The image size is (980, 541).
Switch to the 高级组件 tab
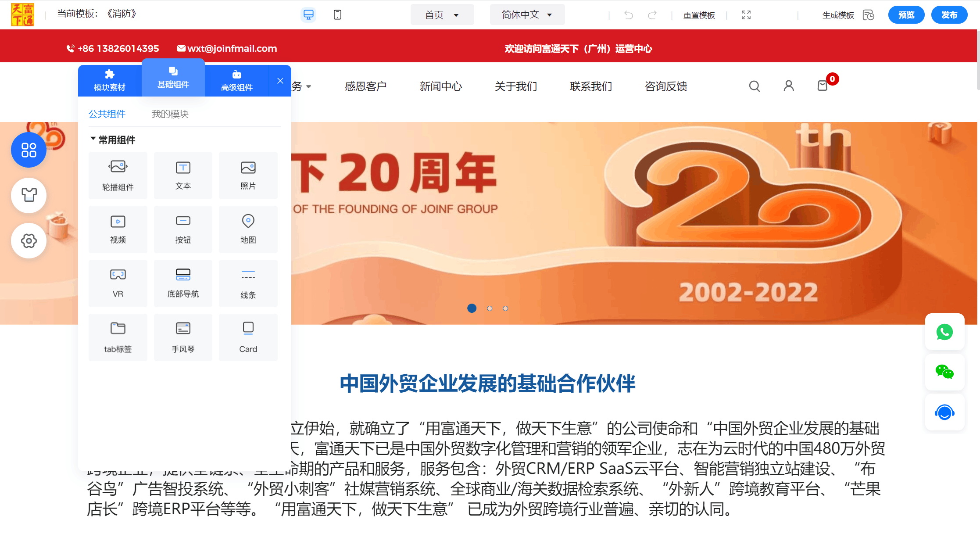(x=237, y=81)
